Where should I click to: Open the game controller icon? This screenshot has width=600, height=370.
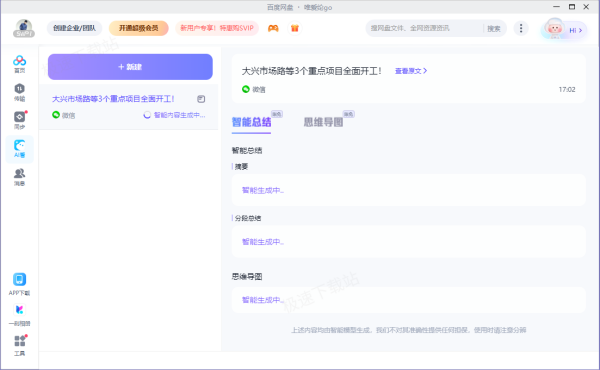coord(273,28)
